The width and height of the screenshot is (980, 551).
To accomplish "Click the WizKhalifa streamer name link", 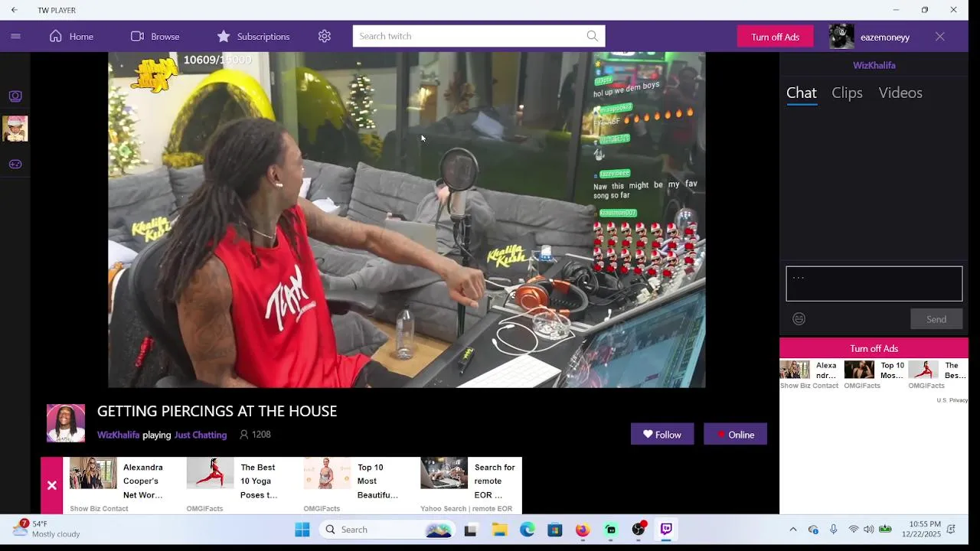I will [x=118, y=435].
